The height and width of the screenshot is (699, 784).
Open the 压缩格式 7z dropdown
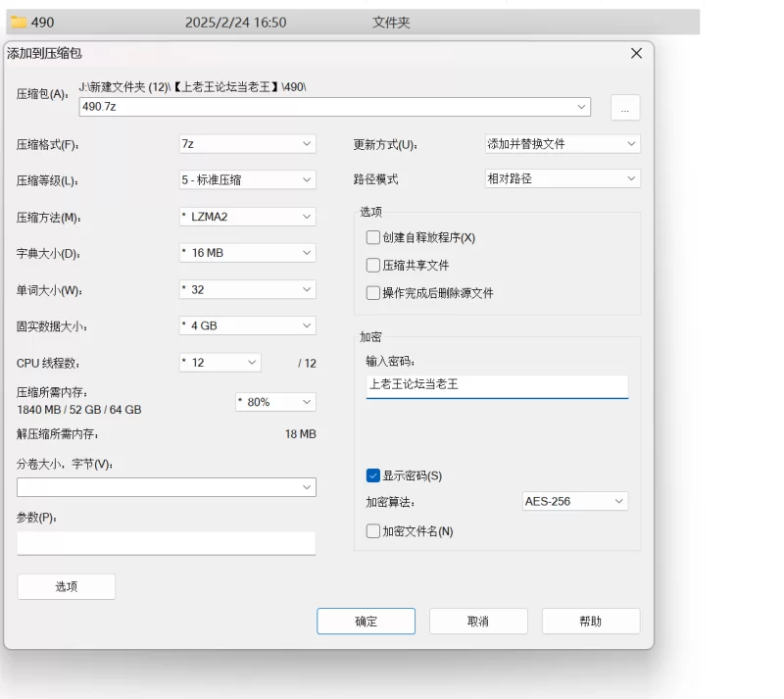(248, 144)
